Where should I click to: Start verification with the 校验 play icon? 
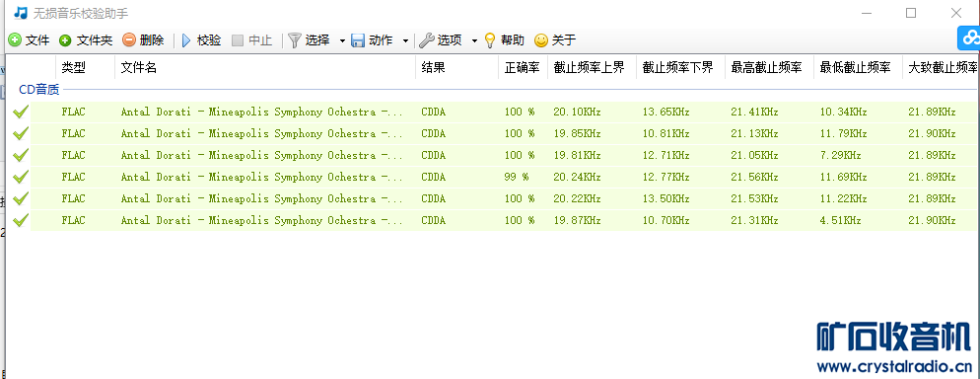[185, 40]
